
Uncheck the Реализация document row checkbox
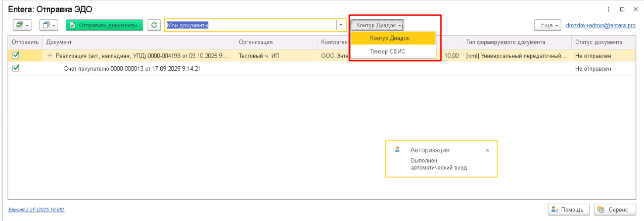(x=15, y=55)
